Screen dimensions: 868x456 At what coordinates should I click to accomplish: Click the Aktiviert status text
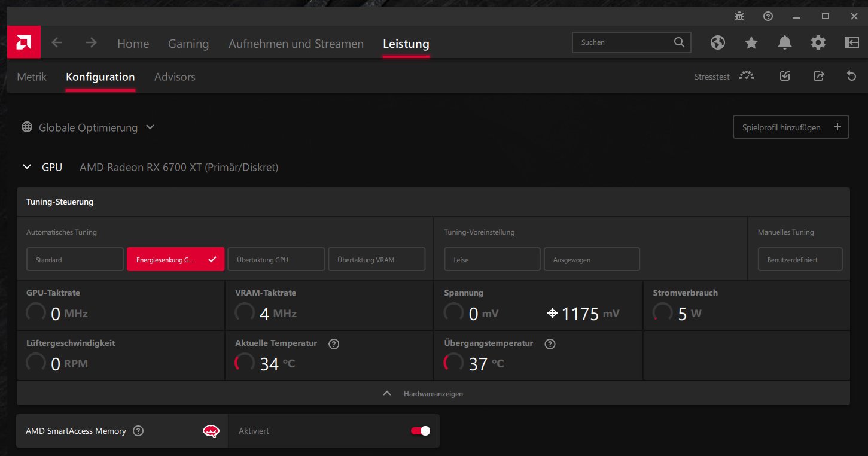pos(254,431)
